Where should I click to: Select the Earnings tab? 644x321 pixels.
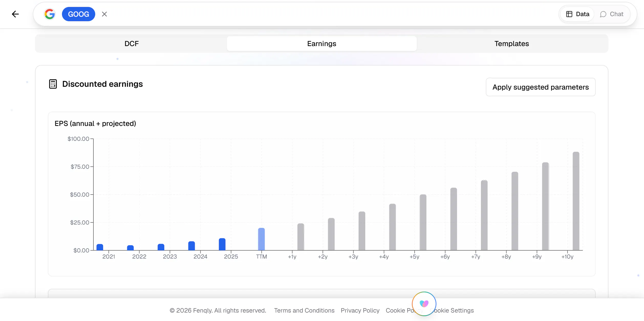click(x=321, y=44)
